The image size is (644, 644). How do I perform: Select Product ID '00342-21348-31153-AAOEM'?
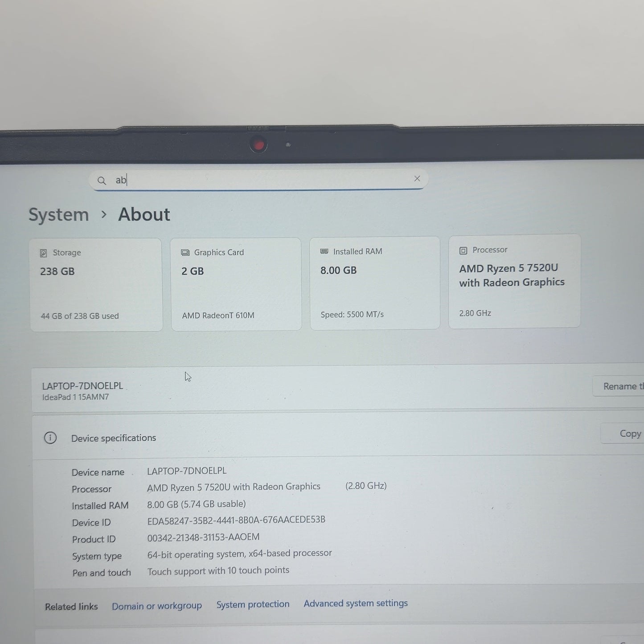pos(203,537)
